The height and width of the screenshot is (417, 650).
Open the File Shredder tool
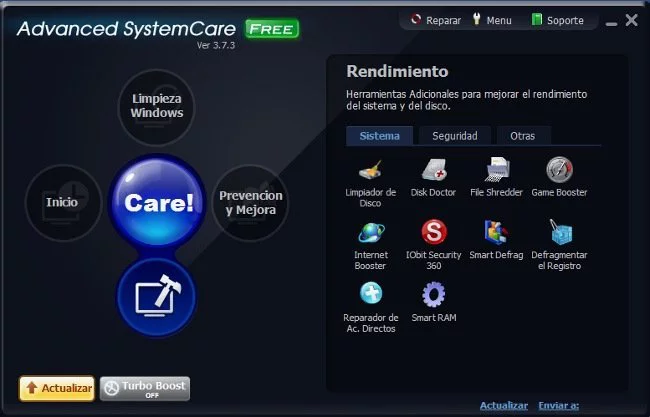[x=496, y=172]
